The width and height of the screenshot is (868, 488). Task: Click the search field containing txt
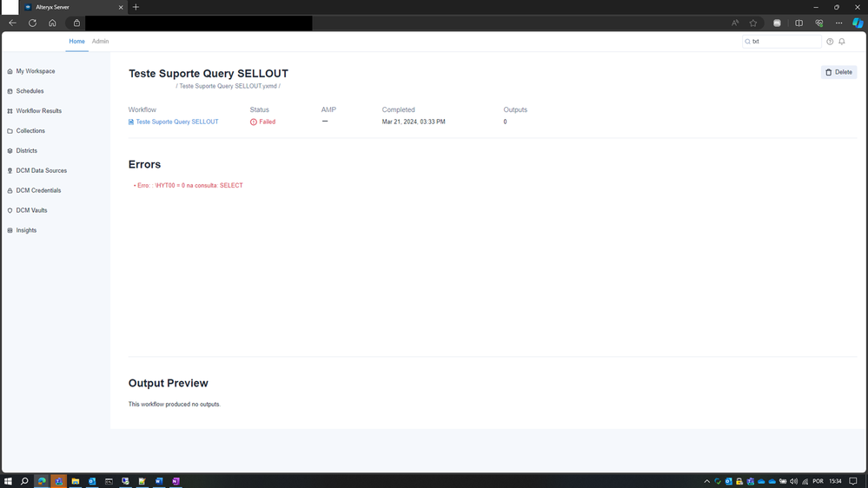coord(782,42)
